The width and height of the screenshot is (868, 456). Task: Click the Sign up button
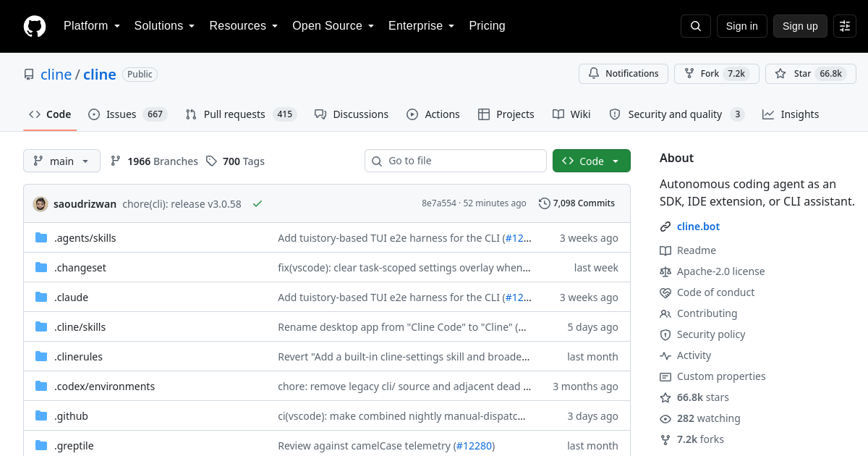800,26
